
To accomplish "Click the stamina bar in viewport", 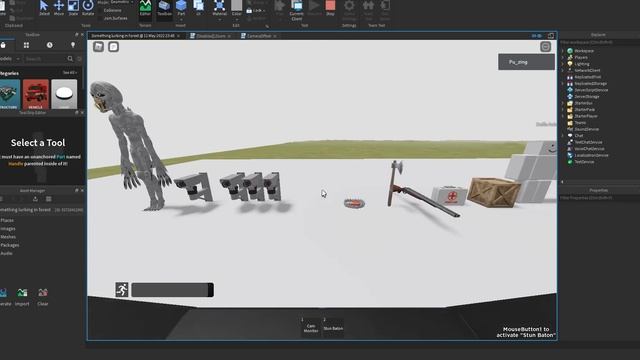I will 172,290.
